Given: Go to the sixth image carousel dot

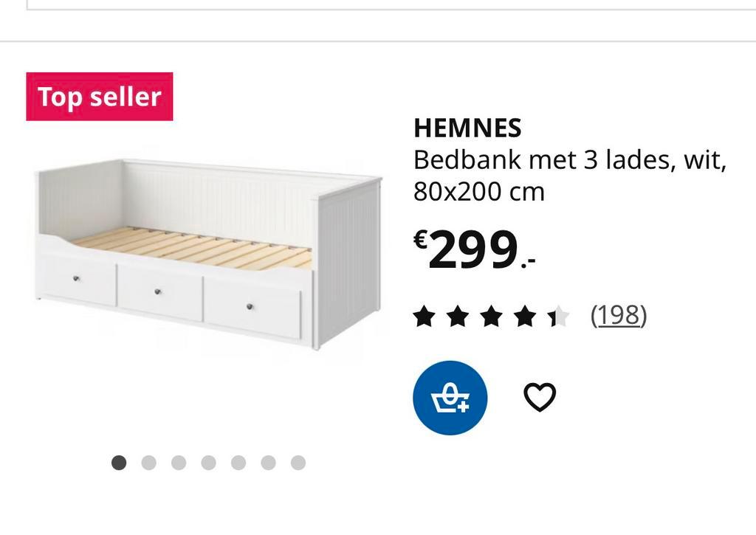Looking at the screenshot, I should (268, 463).
